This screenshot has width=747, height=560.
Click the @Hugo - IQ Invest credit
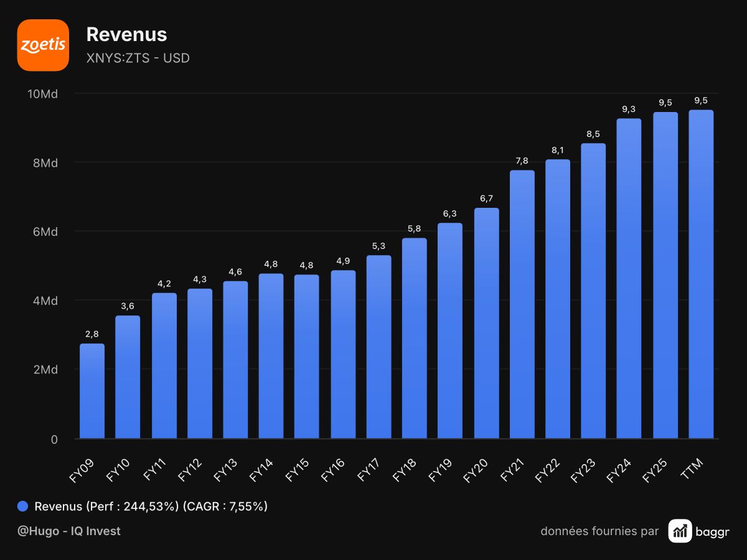[x=69, y=531]
